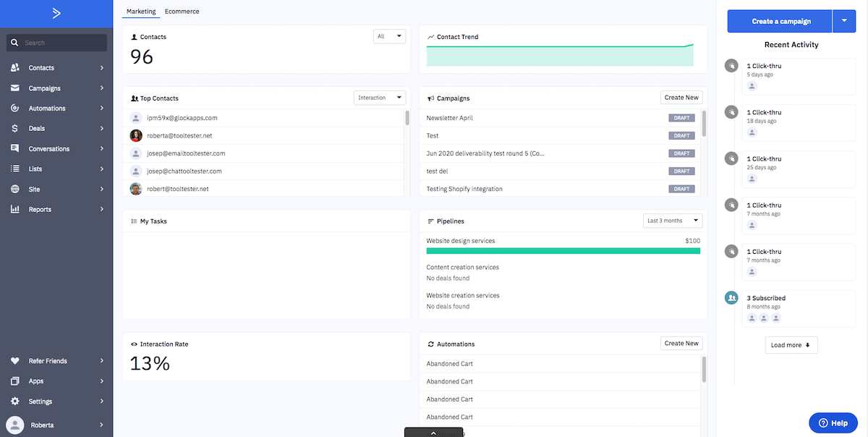Click Load more in Recent Activity
The width and height of the screenshot is (868, 437).
point(791,344)
